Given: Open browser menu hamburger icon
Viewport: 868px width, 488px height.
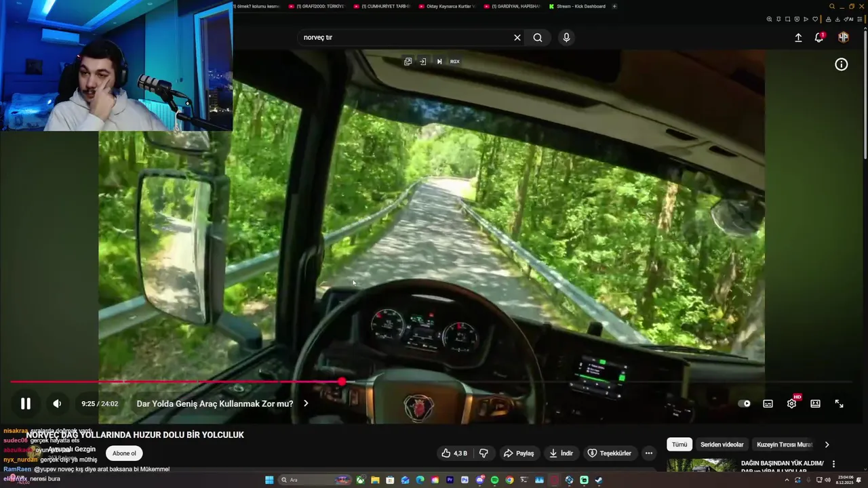Looking at the screenshot, I should pyautogui.click(x=859, y=19).
